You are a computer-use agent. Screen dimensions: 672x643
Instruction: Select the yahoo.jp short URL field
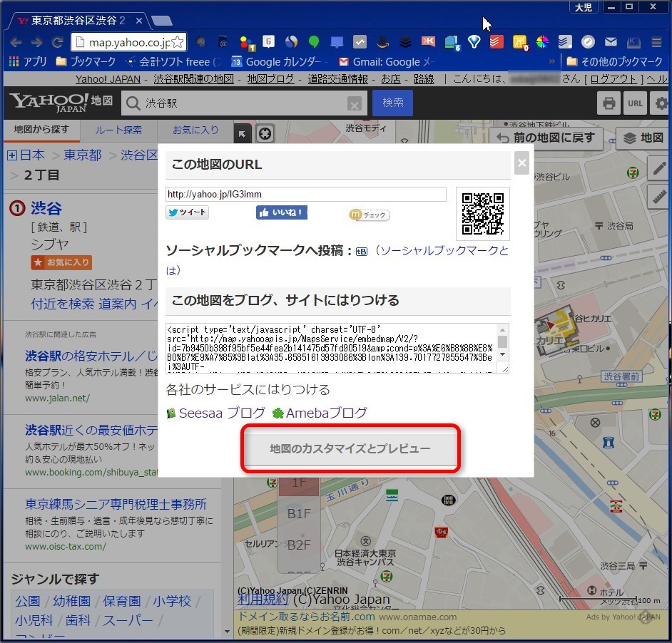point(305,194)
